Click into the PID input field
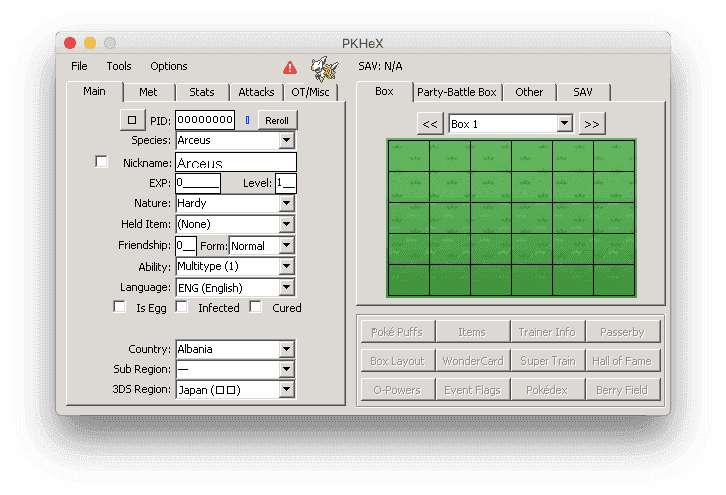This screenshot has width=726, height=495. coord(205,120)
